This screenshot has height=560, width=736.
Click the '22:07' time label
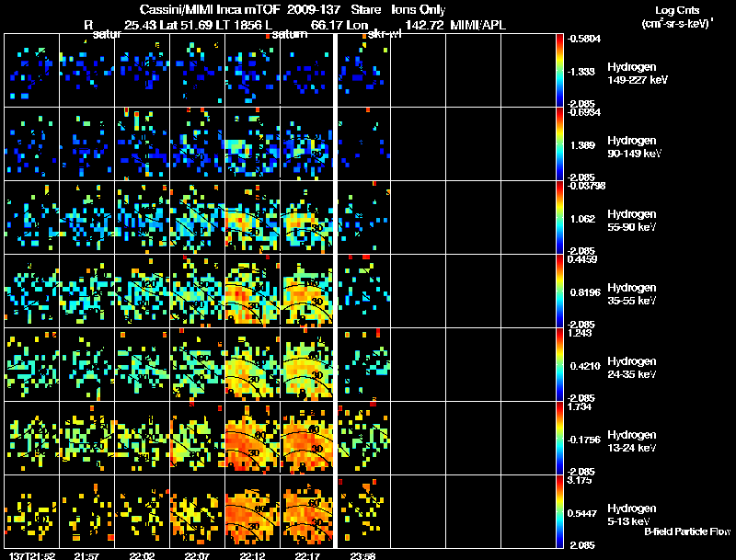pyautogui.click(x=197, y=555)
